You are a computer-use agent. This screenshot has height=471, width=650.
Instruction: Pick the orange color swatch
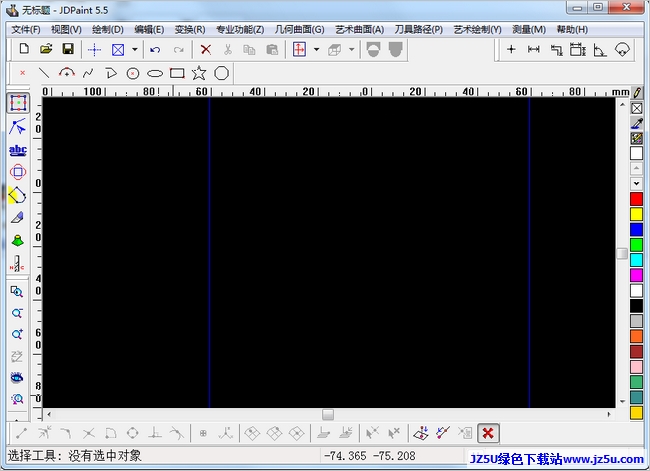[x=637, y=336]
